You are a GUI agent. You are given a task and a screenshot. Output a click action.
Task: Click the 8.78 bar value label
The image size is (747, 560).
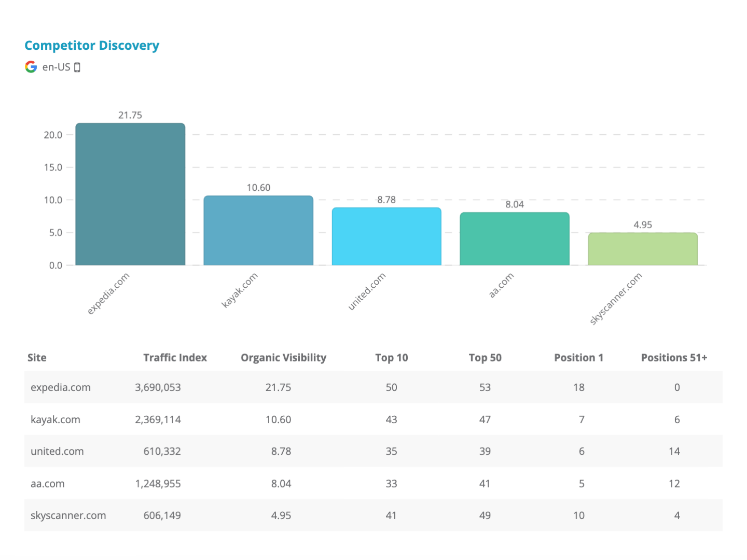[x=386, y=200]
